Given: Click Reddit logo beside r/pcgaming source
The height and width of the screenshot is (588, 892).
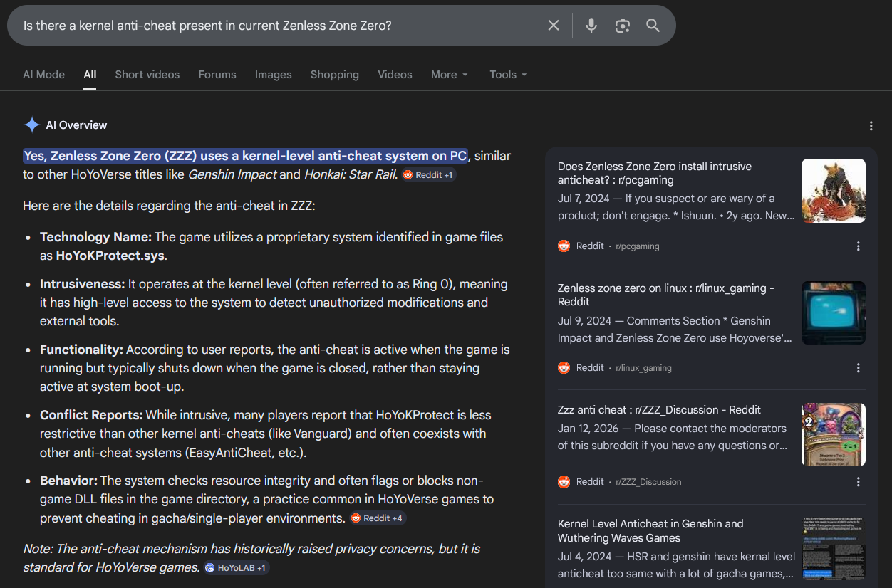Looking at the screenshot, I should point(564,246).
